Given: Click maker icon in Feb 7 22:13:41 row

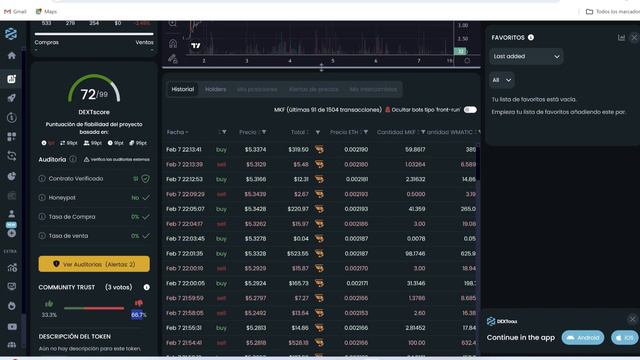Looking at the screenshot, I should (x=319, y=150).
